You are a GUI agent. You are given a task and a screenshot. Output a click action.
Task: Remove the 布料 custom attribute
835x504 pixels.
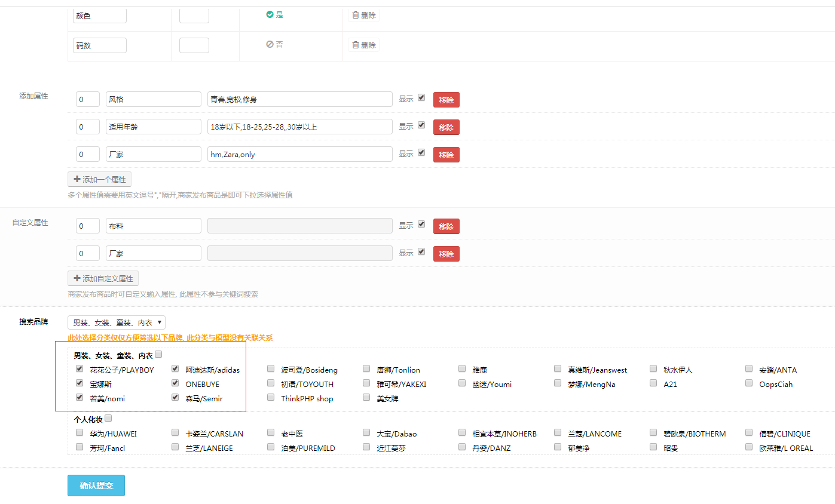[446, 226]
